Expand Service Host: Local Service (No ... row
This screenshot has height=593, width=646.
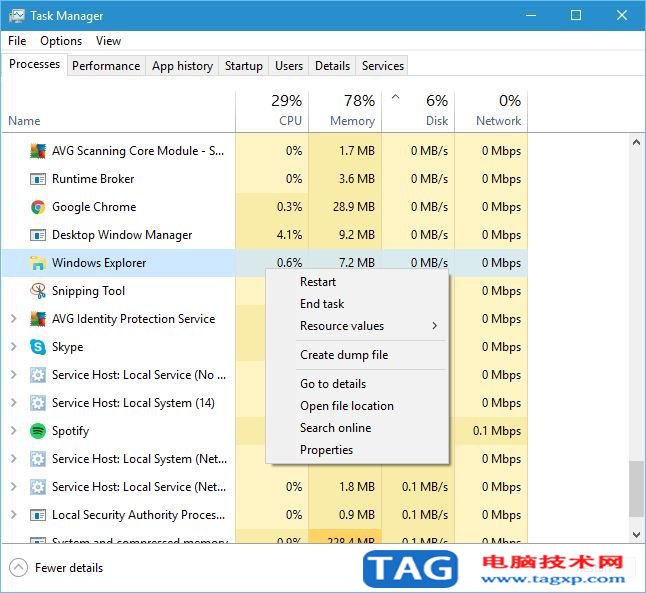pos(13,375)
